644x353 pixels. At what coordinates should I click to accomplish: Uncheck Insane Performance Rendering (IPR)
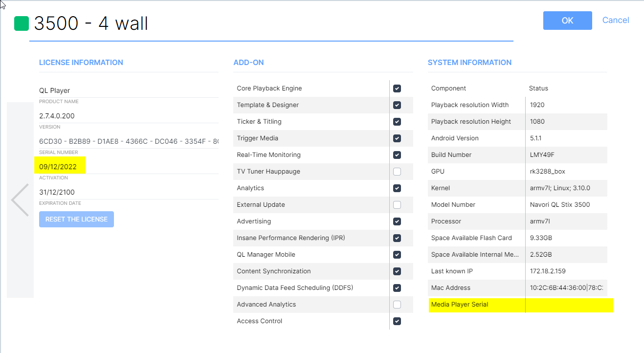point(397,238)
